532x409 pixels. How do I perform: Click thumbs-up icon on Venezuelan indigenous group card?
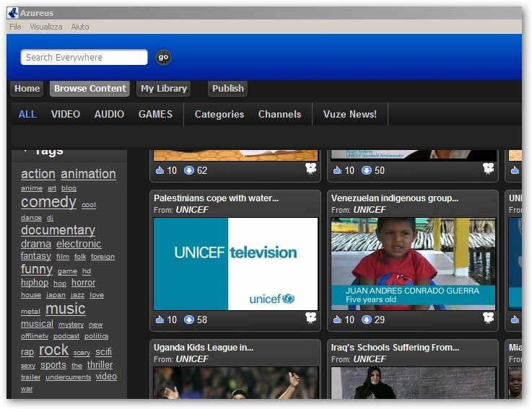[x=337, y=320]
